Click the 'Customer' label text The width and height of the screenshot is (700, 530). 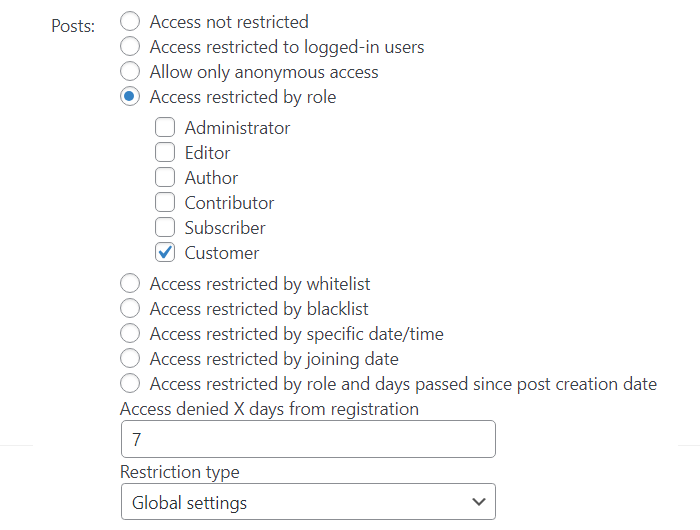click(222, 253)
